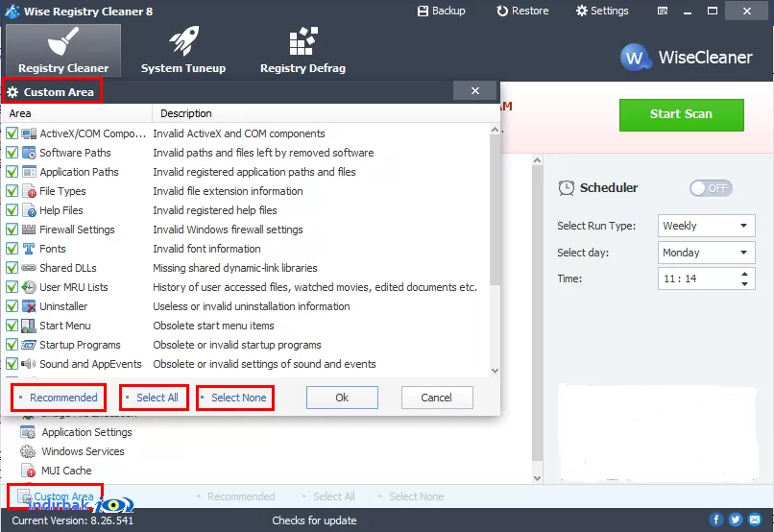
Task: Click the Start Menu icon
Action: (29, 326)
